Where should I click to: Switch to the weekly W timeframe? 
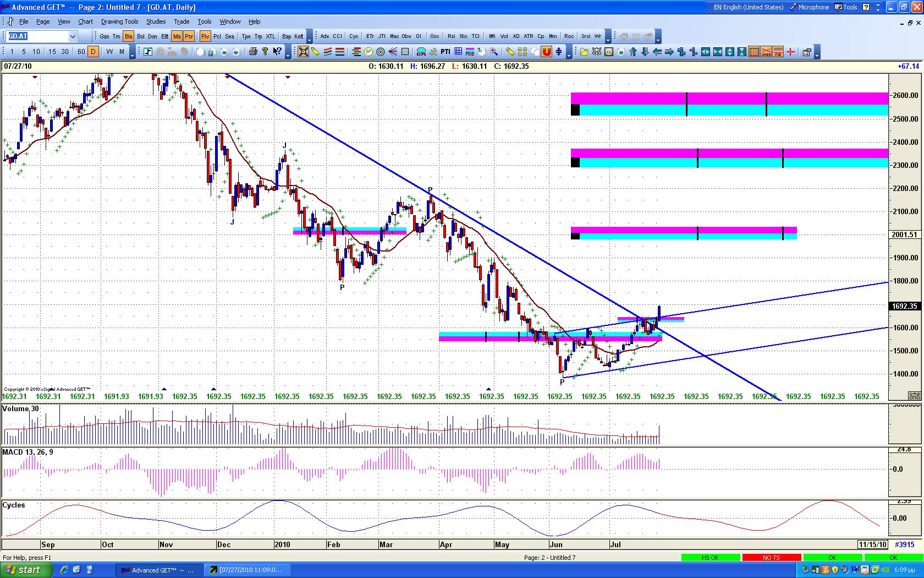109,52
